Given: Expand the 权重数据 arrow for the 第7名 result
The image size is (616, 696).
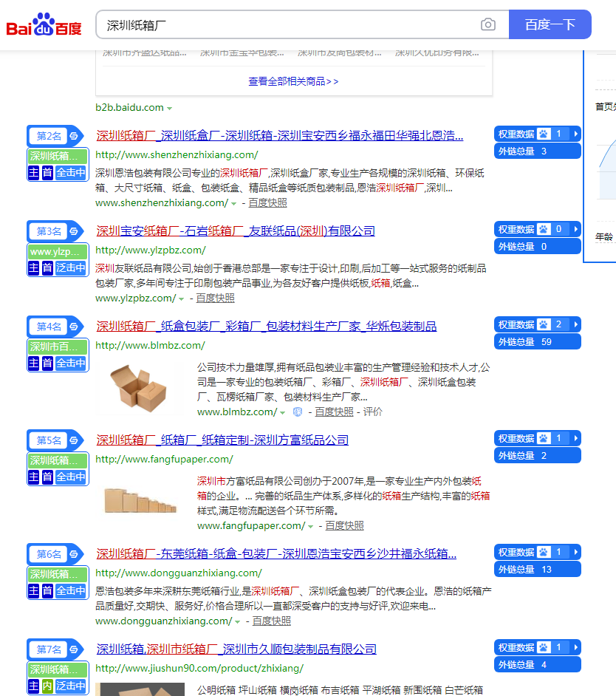Looking at the screenshot, I should [x=575, y=647].
